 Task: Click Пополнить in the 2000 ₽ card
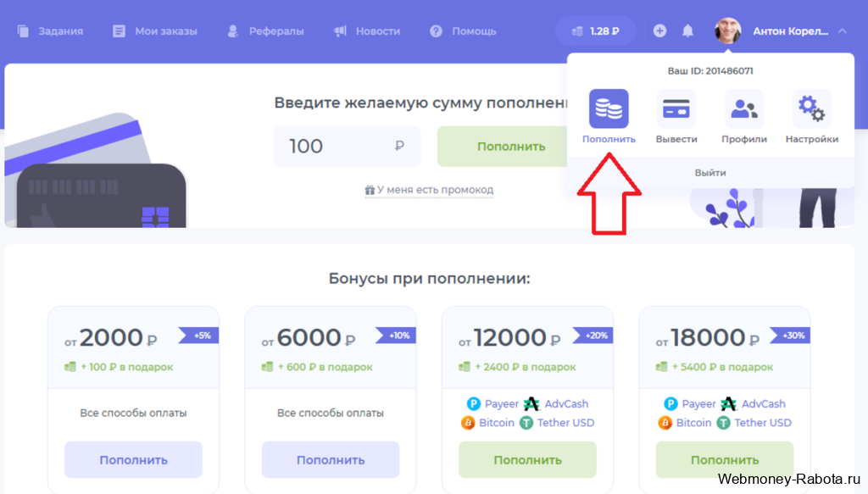[x=133, y=460]
